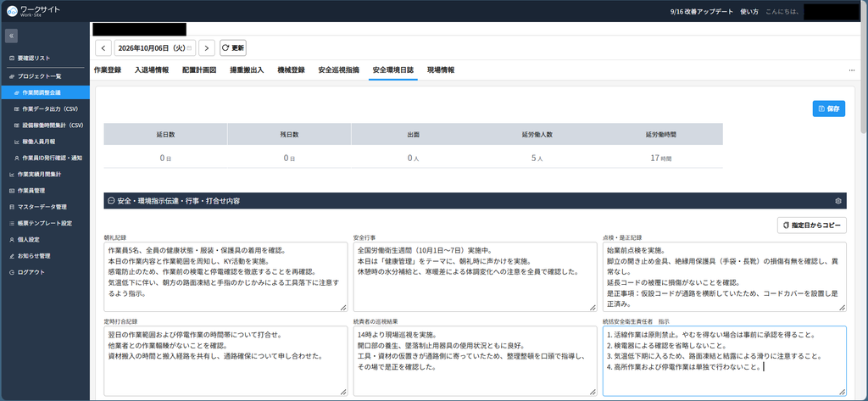
Task: Open the 9/16 改善アップデート link
Action: point(701,11)
